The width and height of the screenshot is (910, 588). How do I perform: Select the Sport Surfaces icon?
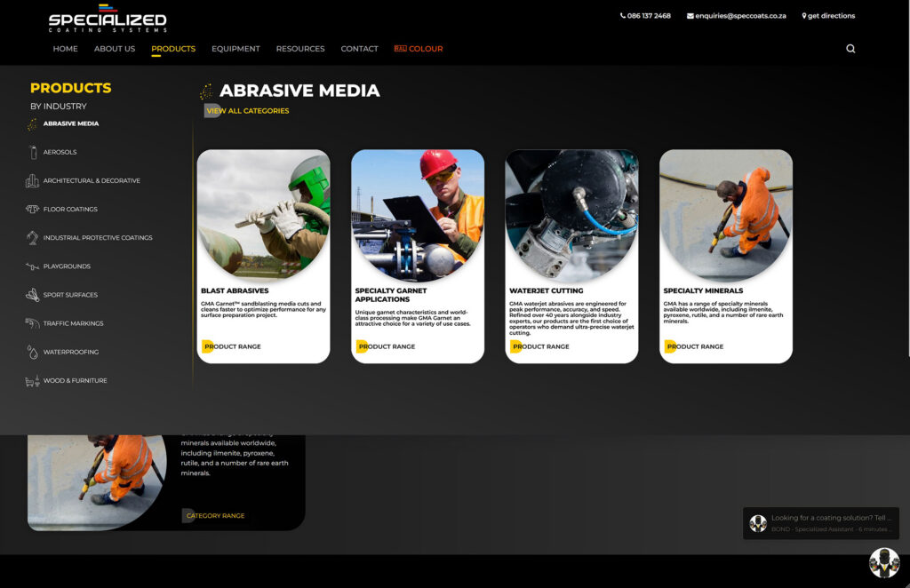coord(32,295)
